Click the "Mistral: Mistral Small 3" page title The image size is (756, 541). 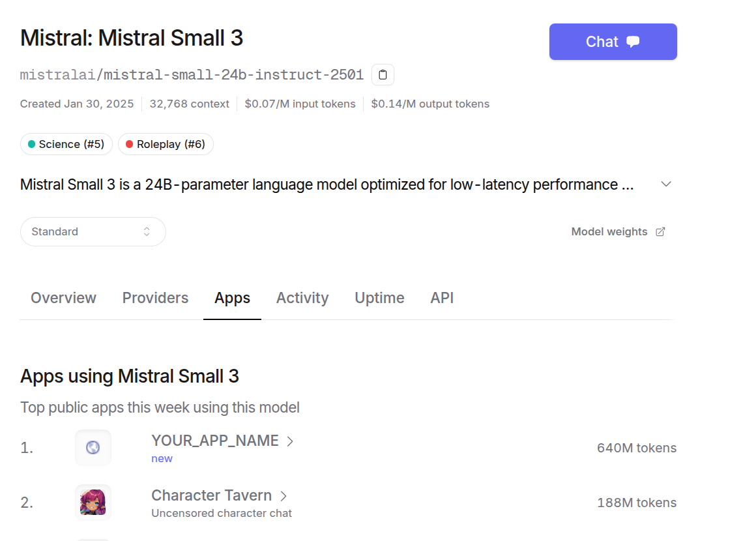tap(132, 38)
